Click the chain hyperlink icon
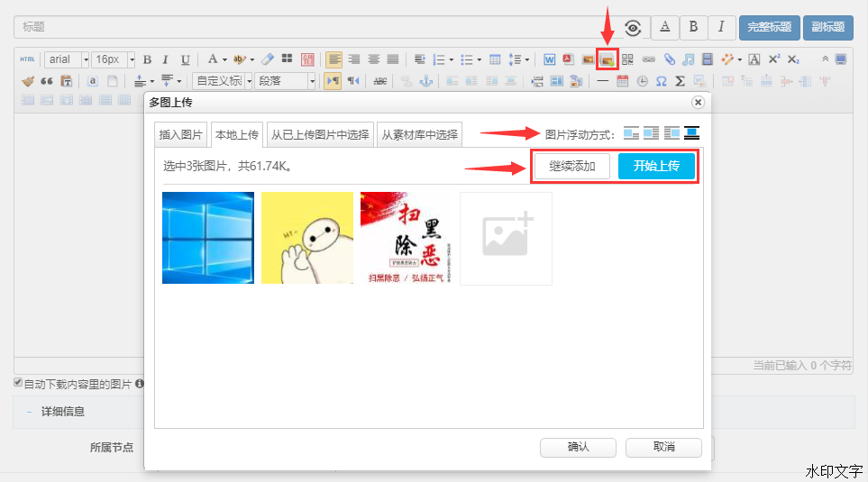868x482 pixels. click(648, 59)
